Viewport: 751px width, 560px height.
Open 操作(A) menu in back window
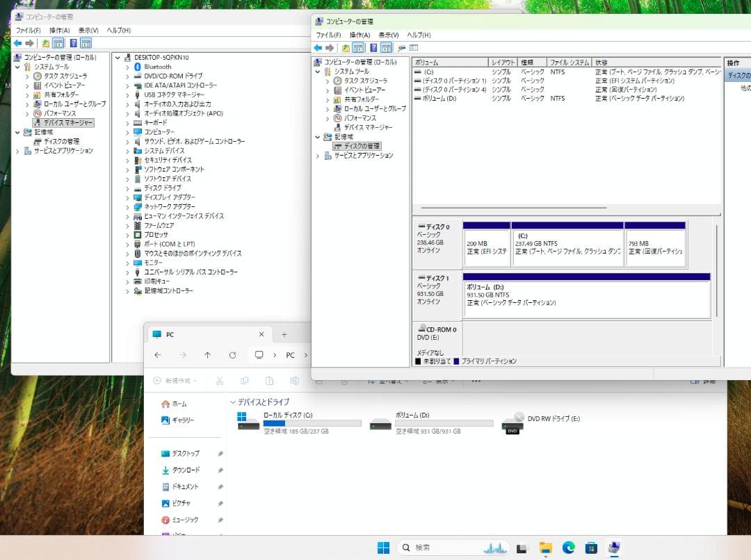59,30
